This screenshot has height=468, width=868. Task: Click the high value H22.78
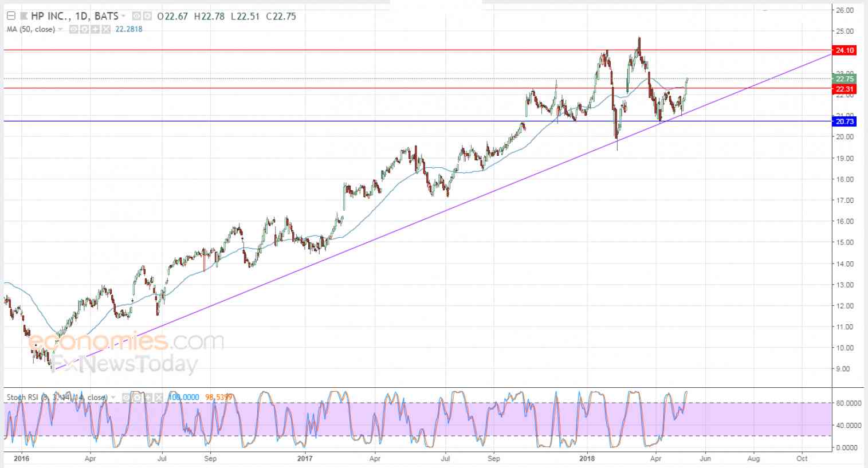(x=209, y=16)
